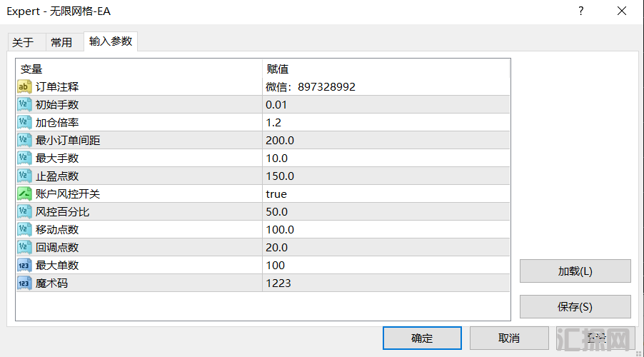Select the 200.0 value cell
The image size is (644, 357).
tap(386, 141)
